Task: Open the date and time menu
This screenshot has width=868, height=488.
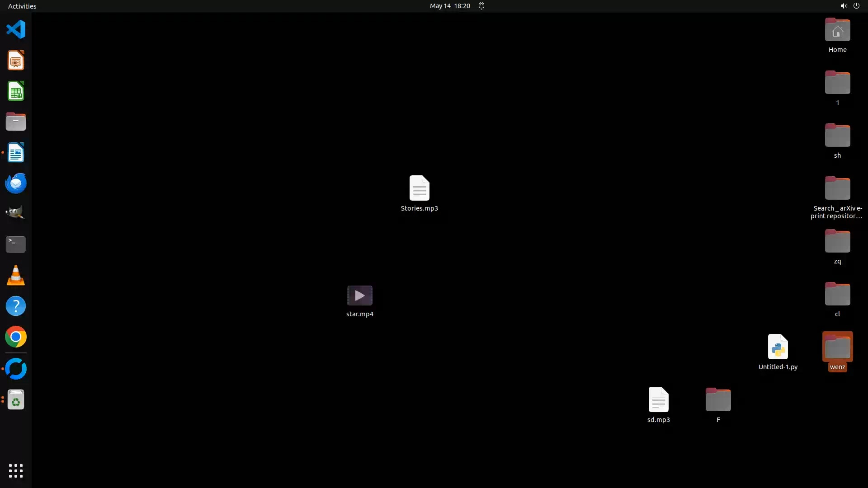Action: pyautogui.click(x=449, y=6)
